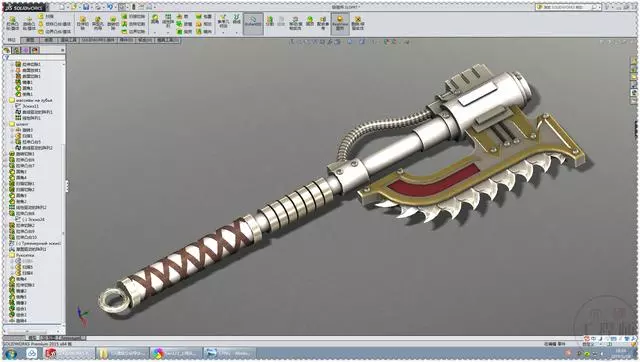Open the top task pane tab icon
The width and height of the screenshot is (640, 362).
(x=634, y=61)
